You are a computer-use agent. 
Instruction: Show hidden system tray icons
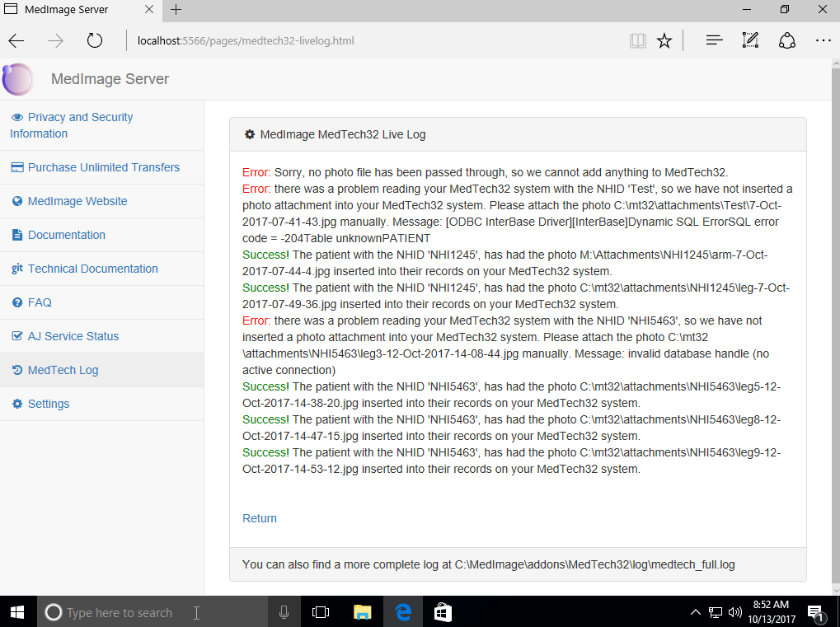pyautogui.click(x=695, y=612)
